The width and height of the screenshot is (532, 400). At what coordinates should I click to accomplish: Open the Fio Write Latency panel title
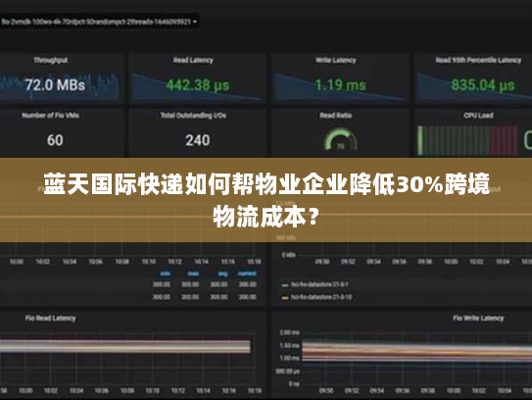[478, 319]
